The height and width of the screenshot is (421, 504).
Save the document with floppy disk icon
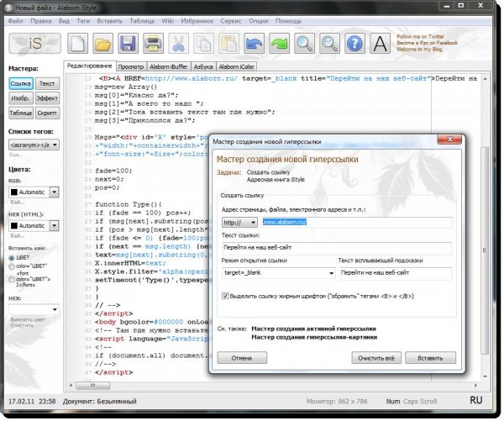128,43
